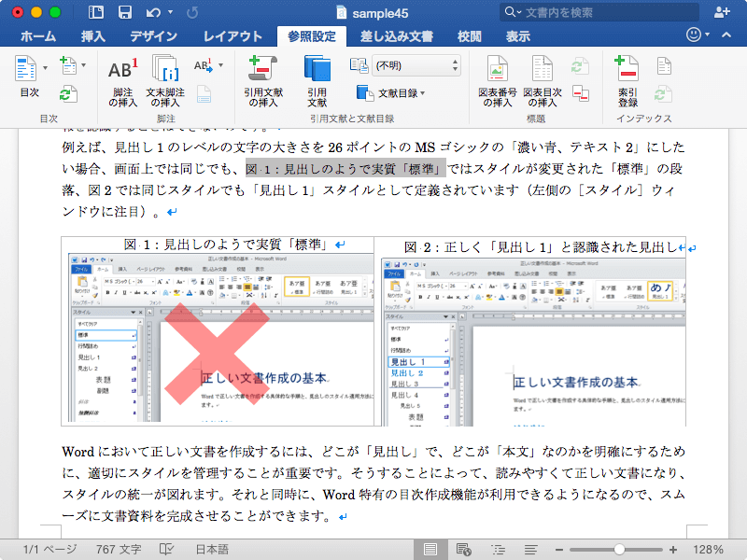The height and width of the screenshot is (560, 747).
Task: Click the Show Notes icon
Action: point(204,94)
